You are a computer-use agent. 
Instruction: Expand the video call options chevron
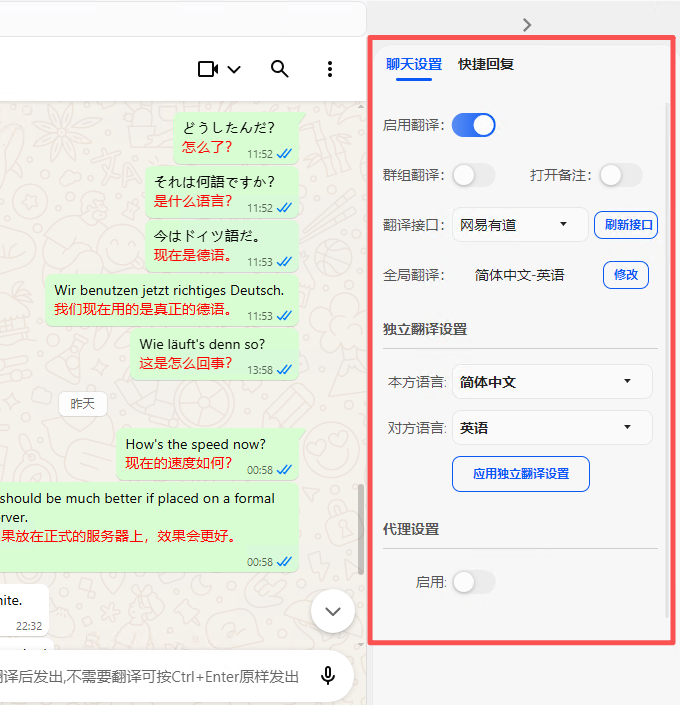235,69
